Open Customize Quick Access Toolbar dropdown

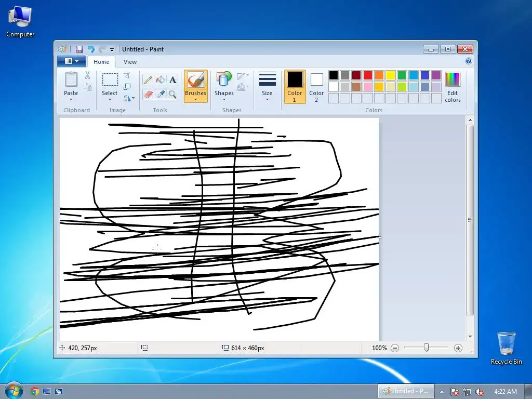tap(112, 49)
